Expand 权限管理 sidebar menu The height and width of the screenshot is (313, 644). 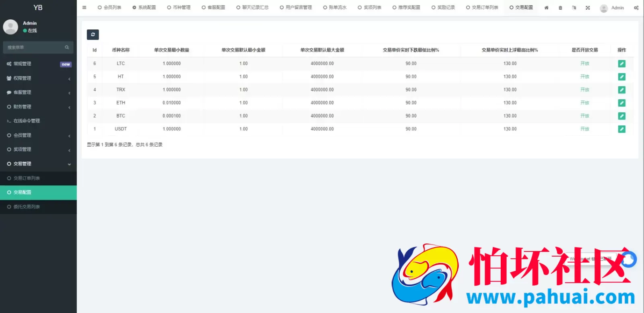[38, 78]
